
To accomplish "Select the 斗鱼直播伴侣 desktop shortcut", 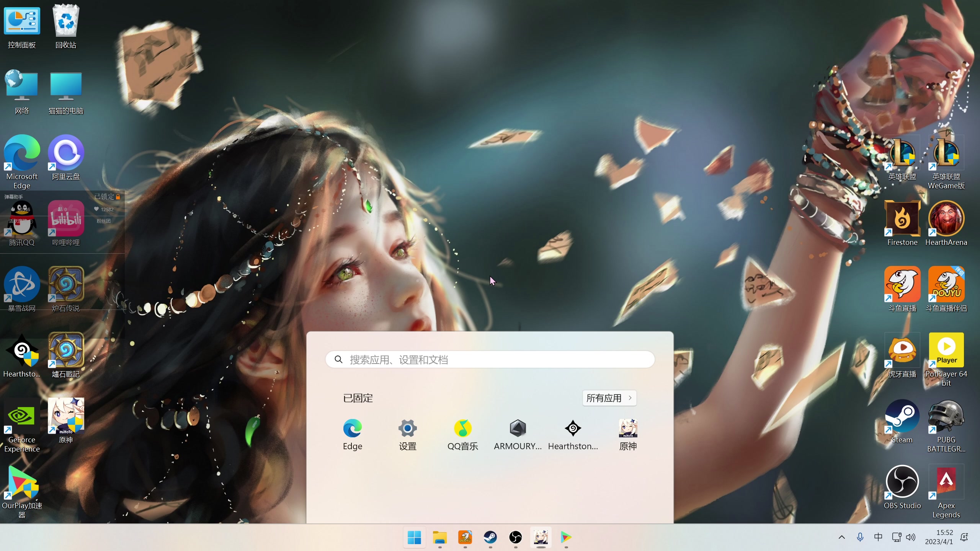I will [946, 290].
